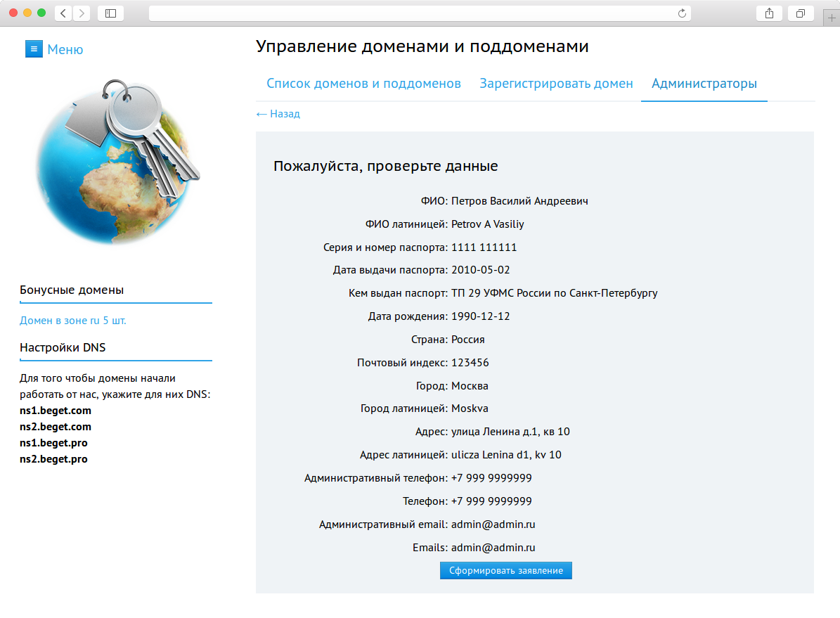Screen dimensions: 840x618
Task: Click the Safari forward arrow
Action: pyautogui.click(x=82, y=13)
